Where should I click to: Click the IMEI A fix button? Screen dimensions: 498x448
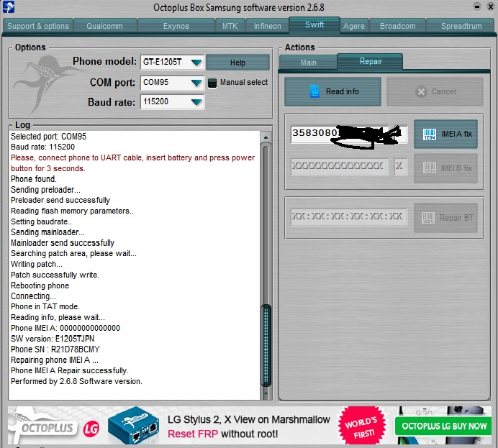point(445,134)
